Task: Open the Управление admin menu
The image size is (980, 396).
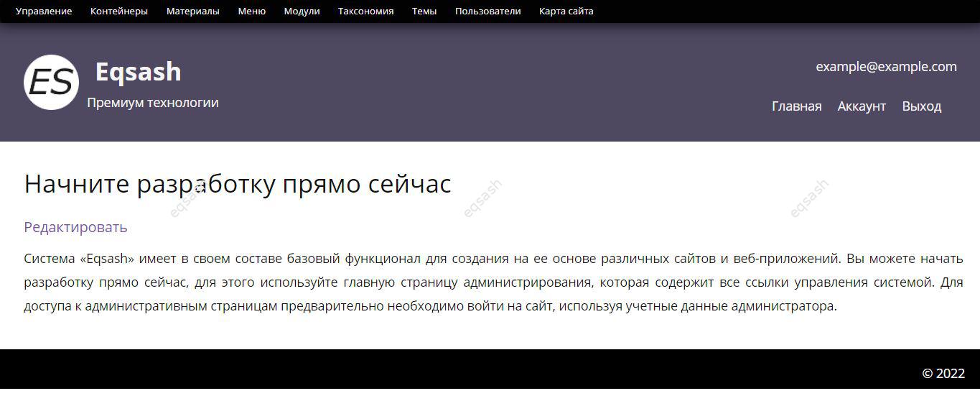Action: pos(44,11)
